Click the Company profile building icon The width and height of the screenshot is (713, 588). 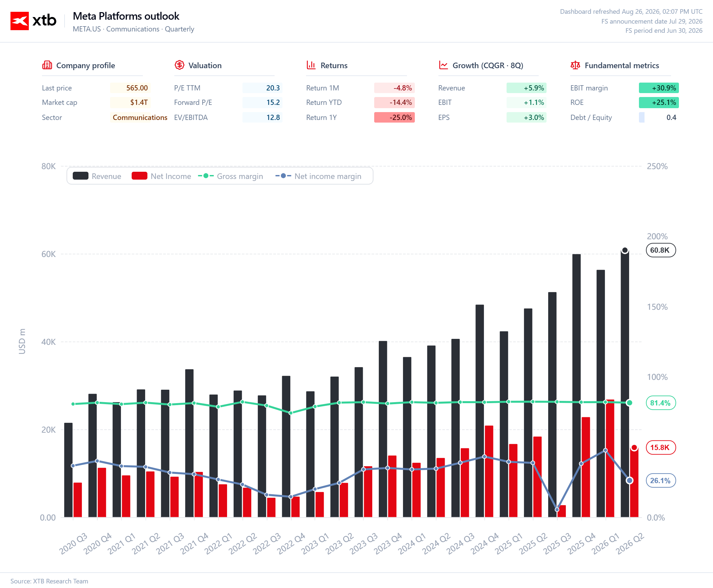(47, 65)
